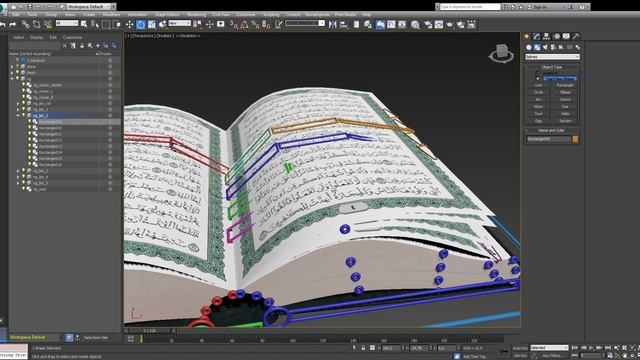Open the Help menu
Viewport: 640px width, 360px height.
366,15
